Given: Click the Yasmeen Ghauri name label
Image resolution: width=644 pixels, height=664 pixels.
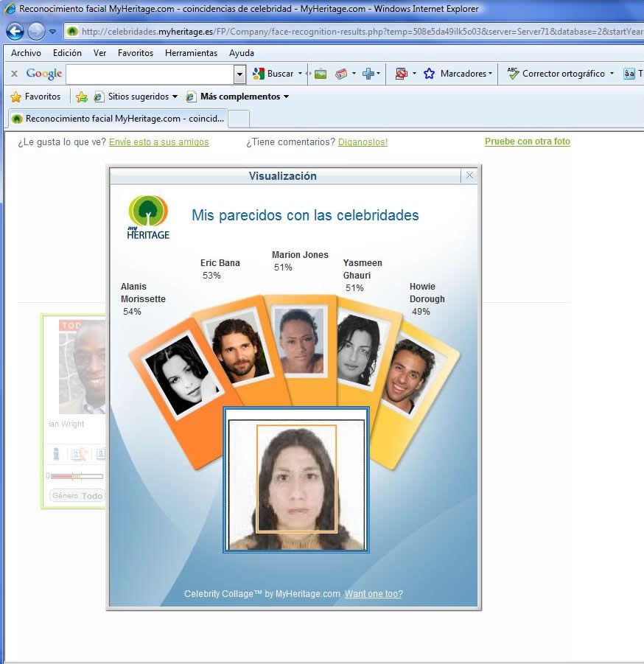Looking at the screenshot, I should 363,269.
